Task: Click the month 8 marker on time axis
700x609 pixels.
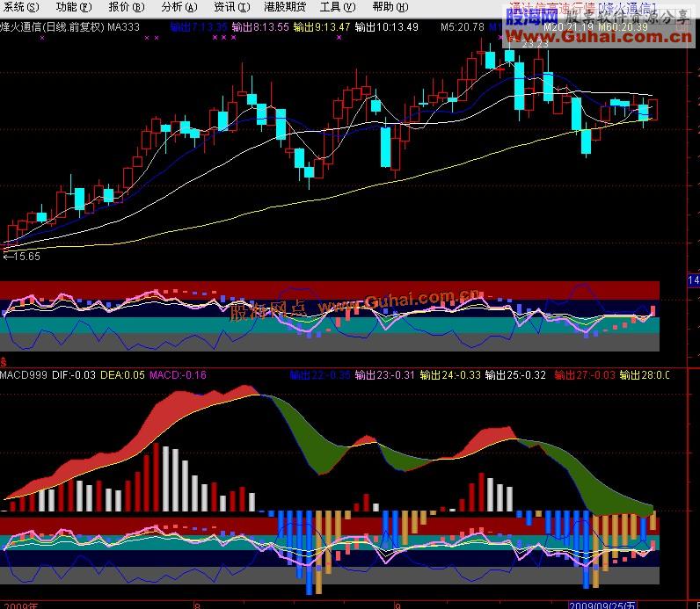Action: point(197,605)
